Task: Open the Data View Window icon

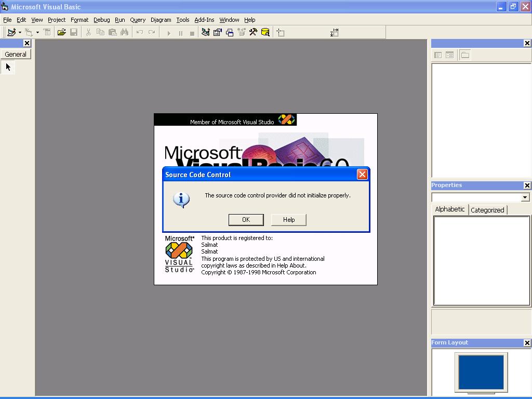Action: [265, 32]
